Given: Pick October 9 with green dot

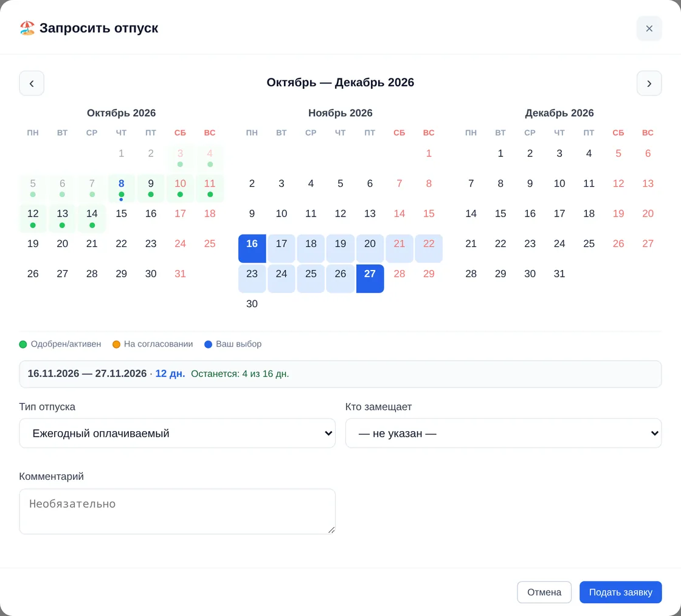Looking at the screenshot, I should (151, 188).
